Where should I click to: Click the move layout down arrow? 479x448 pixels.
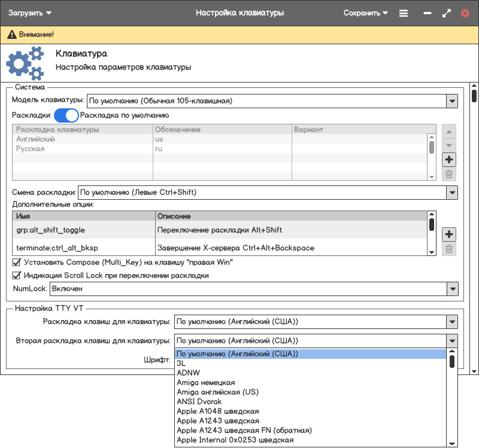coord(449,145)
